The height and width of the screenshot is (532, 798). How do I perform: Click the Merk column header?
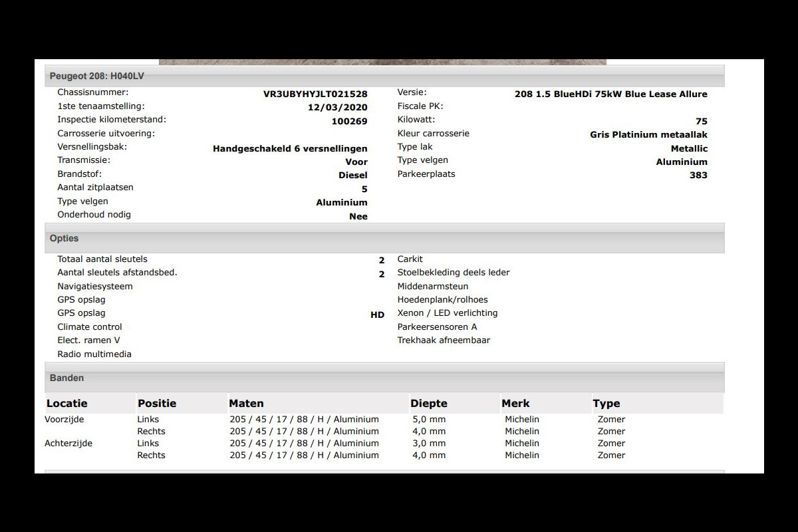click(515, 404)
